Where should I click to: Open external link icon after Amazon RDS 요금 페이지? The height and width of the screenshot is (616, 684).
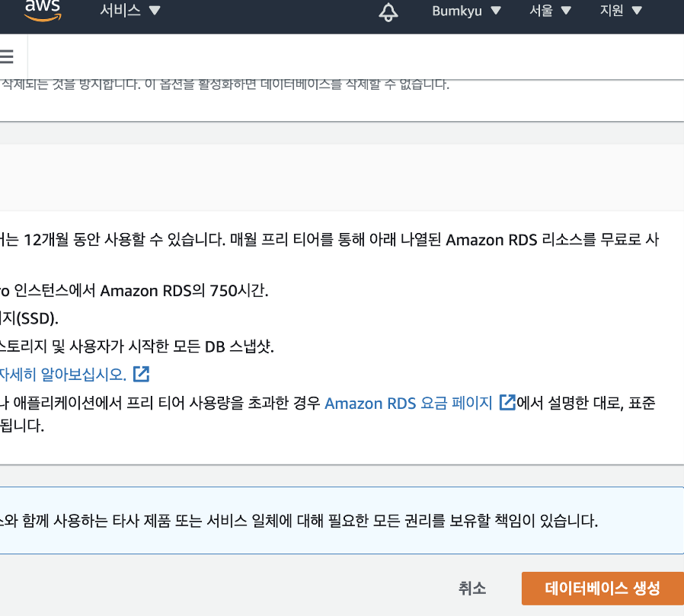[x=507, y=402]
